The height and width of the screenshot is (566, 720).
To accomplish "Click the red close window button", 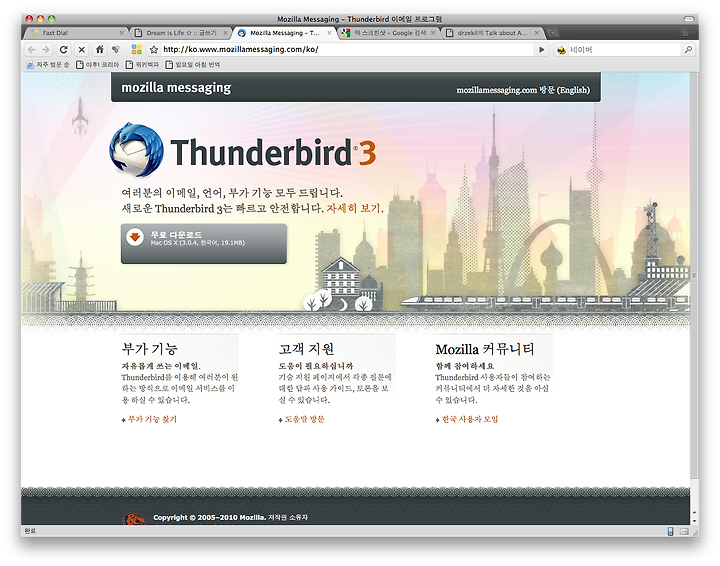I will 29,19.
